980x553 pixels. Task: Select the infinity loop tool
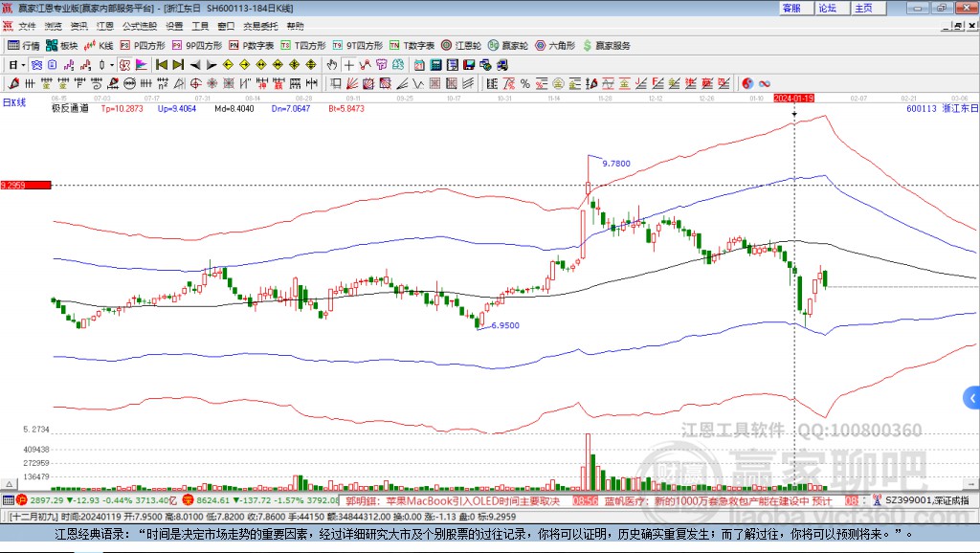click(x=764, y=83)
